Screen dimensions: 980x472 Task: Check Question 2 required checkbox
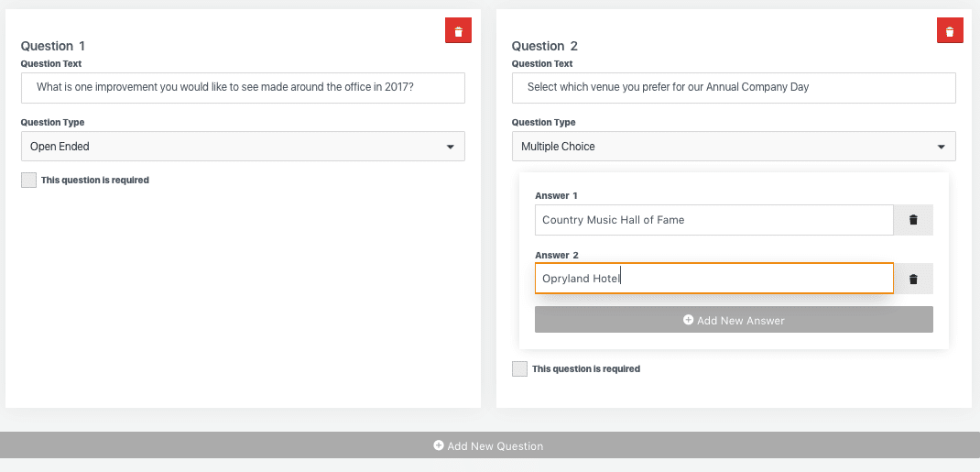(519, 368)
